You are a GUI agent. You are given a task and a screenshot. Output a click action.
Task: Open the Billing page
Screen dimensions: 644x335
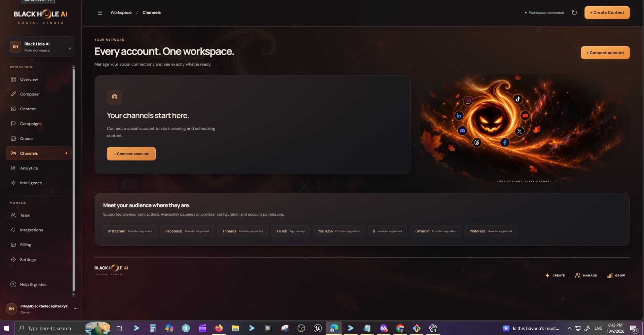[x=39, y=245]
